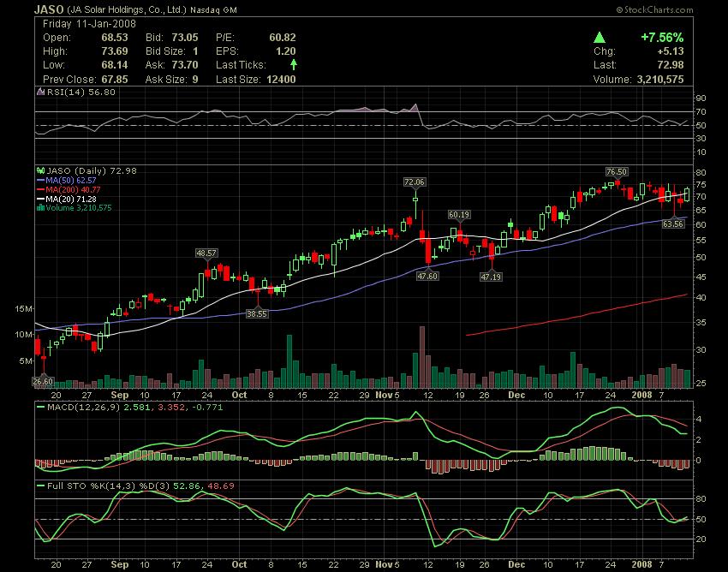Click the MA(200) 40.77 legend text
Image resolution: width=728 pixels, height=572 pixels.
click(x=73, y=190)
